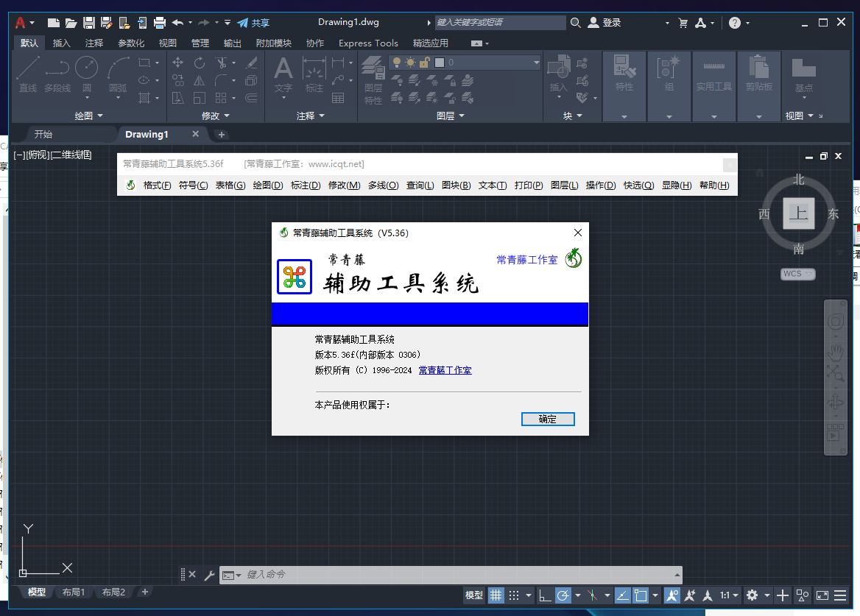Toggle grid display in the status bar
The image size is (860, 616).
point(496,595)
